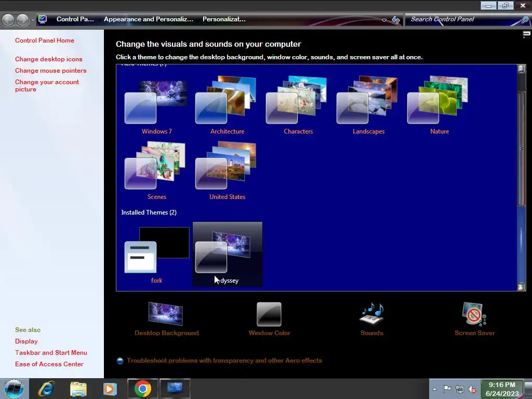Open the clock showing 9:16 PM

(502, 389)
